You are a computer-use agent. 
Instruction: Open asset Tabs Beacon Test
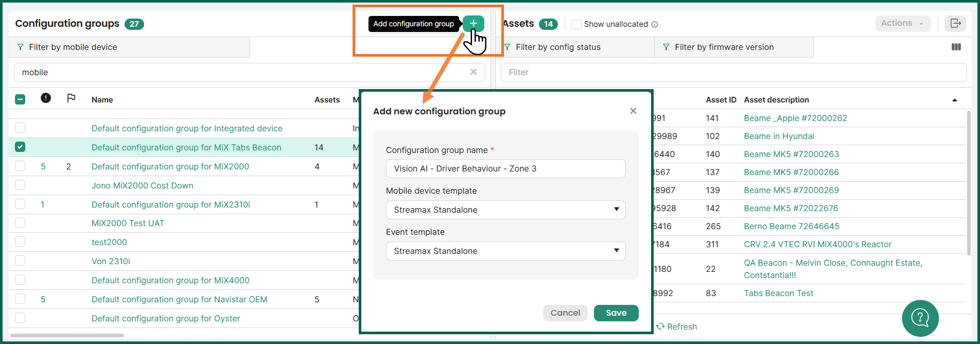click(778, 293)
